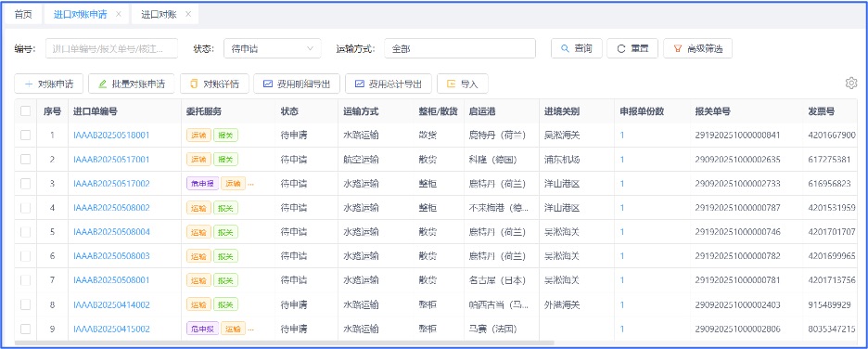Click 批量对账申请 batch button

tap(131, 84)
